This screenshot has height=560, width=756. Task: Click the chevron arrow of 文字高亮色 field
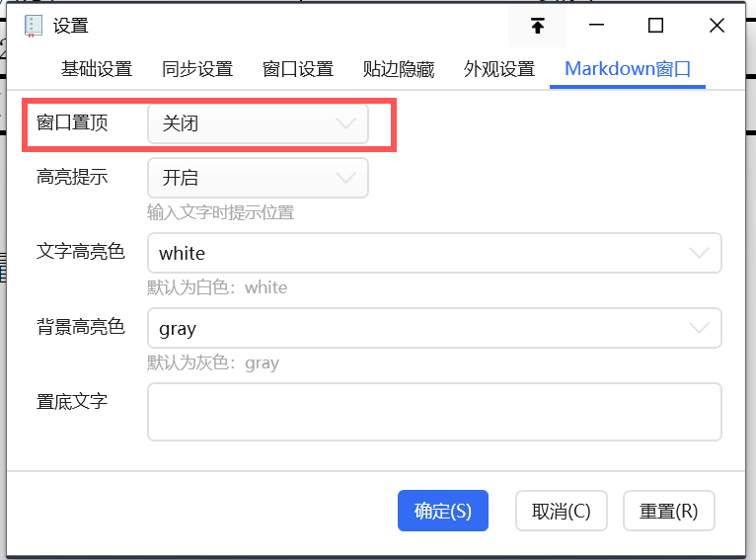pos(699,253)
